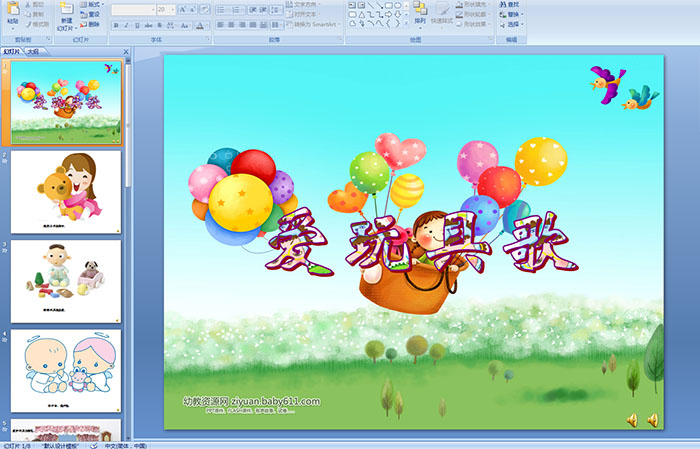The width and height of the screenshot is (700, 449).
Task: Open the Font group dialog launcher
Action: click(x=208, y=39)
